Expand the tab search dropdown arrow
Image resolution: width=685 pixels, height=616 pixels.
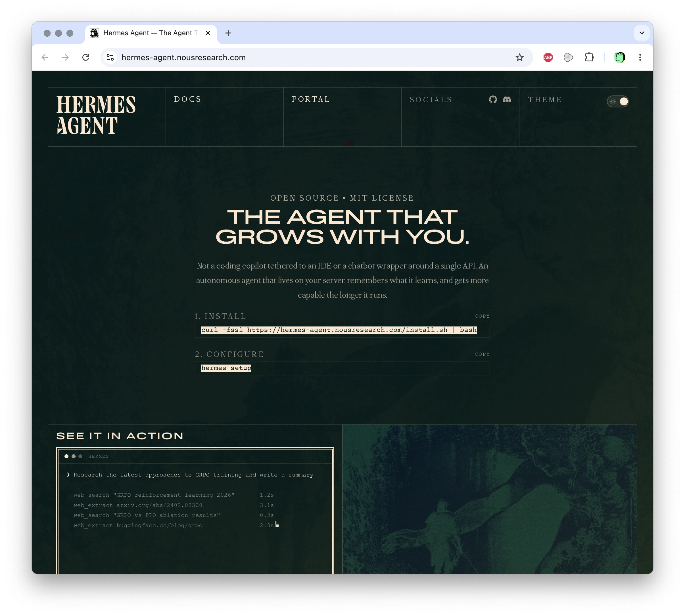tap(641, 33)
